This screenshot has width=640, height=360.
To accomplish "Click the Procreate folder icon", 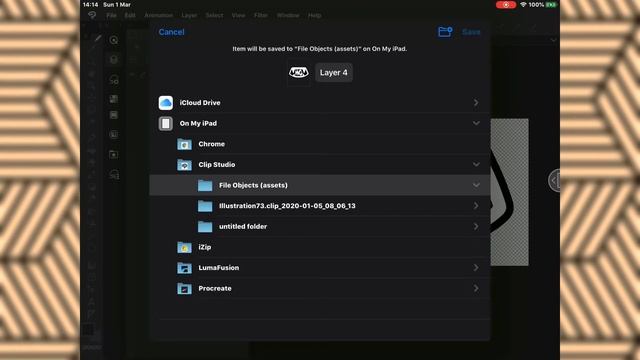I will tap(184, 289).
